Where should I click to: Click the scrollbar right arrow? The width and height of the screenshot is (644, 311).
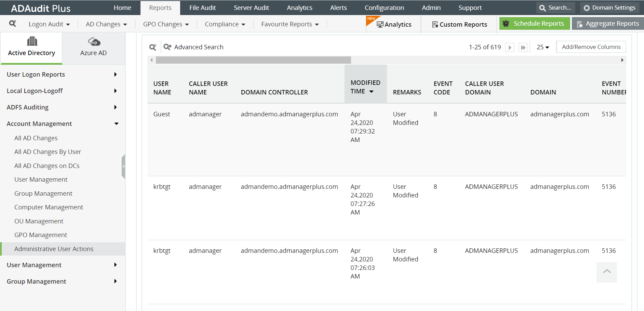point(622,60)
